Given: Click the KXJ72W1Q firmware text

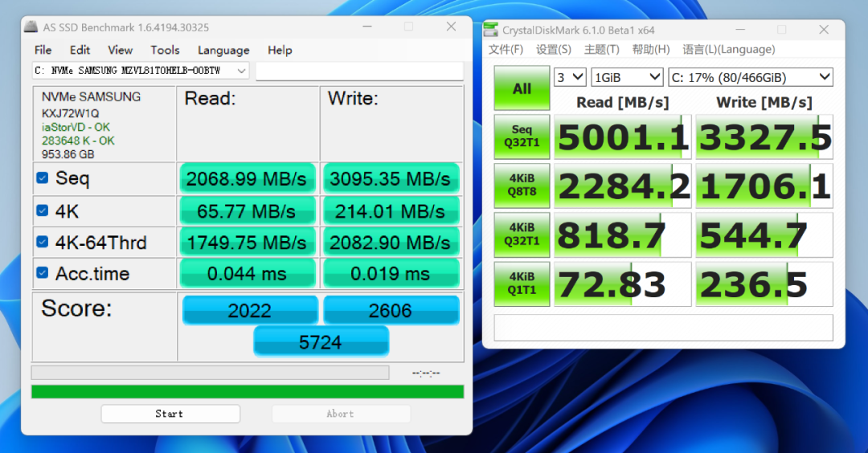Looking at the screenshot, I should (x=70, y=113).
